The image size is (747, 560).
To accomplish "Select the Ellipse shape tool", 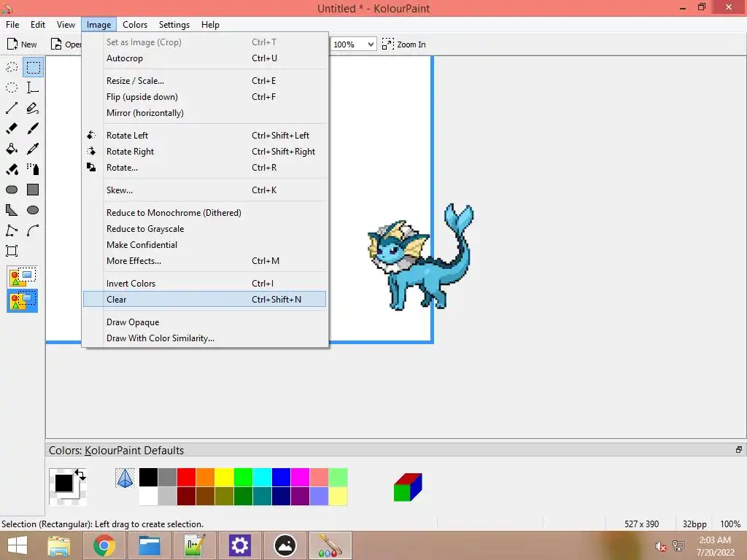I will pyautogui.click(x=33, y=210).
